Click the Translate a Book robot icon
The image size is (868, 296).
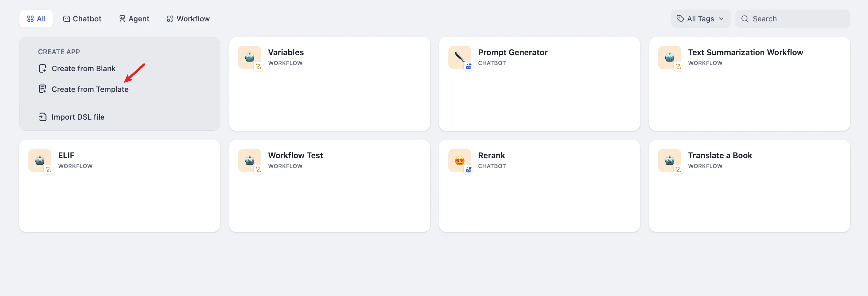(x=670, y=160)
